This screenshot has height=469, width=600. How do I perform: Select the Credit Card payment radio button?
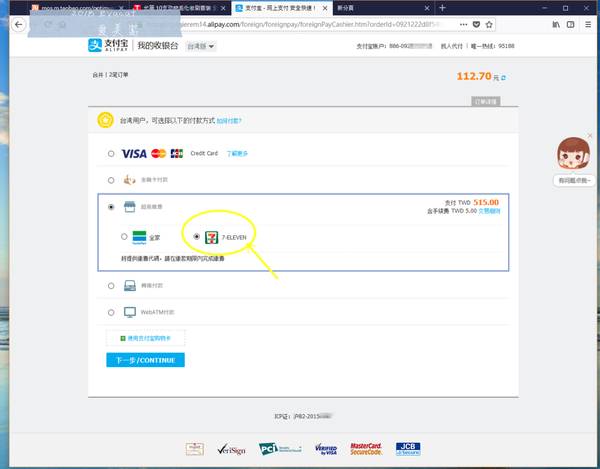coord(111,154)
